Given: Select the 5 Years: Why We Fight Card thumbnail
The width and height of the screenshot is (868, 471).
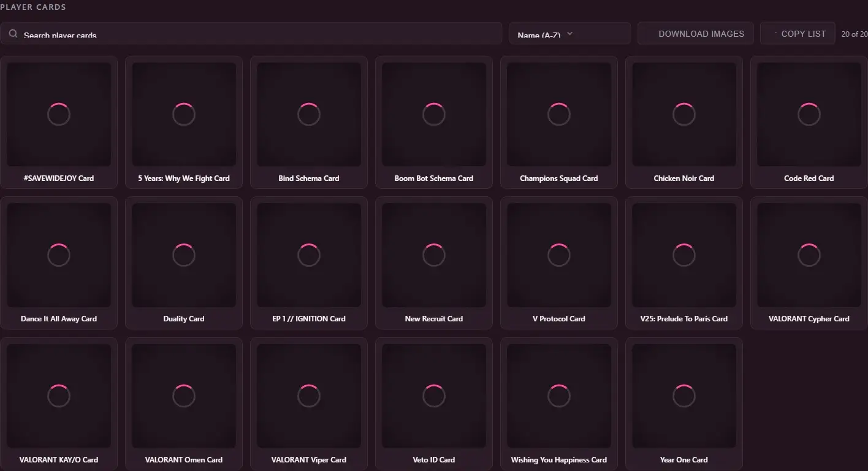Looking at the screenshot, I should [184, 114].
